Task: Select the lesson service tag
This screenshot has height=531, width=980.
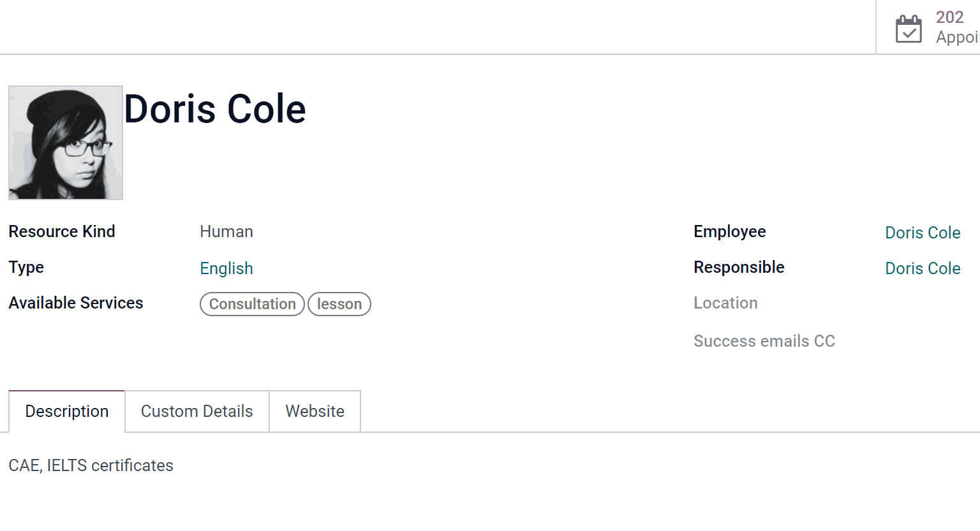Action: [x=339, y=304]
